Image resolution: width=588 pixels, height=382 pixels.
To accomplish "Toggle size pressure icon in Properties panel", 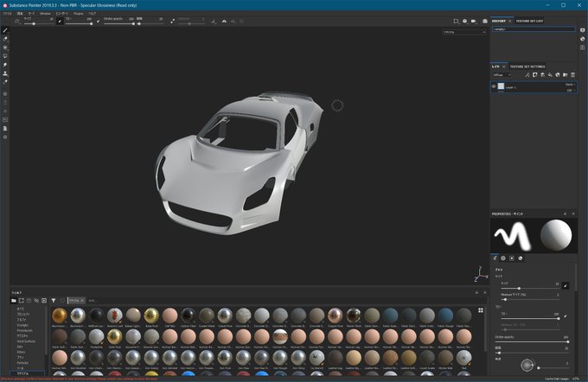I will pyautogui.click(x=566, y=286).
